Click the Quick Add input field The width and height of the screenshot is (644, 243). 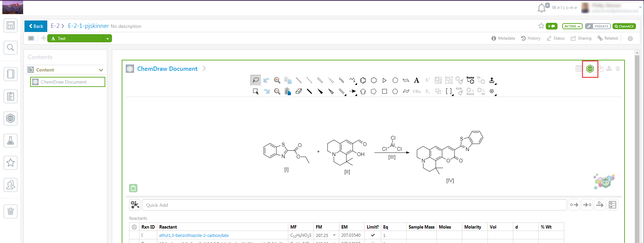[354, 205]
